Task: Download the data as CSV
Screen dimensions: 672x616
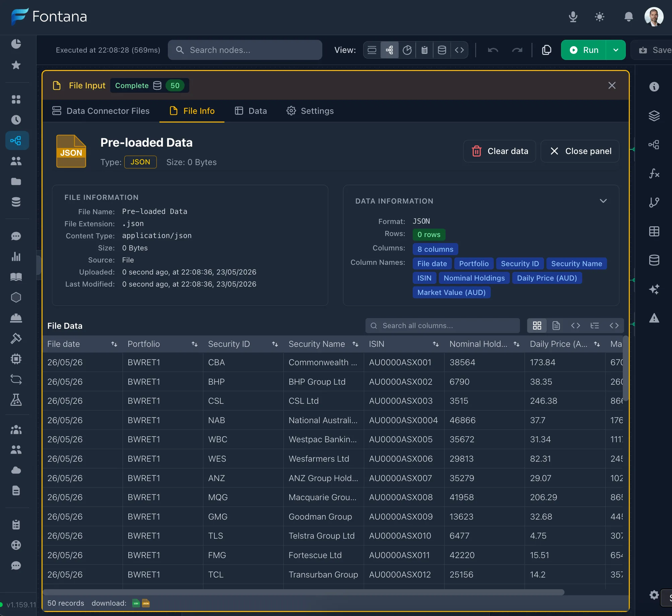Action: pyautogui.click(x=136, y=603)
